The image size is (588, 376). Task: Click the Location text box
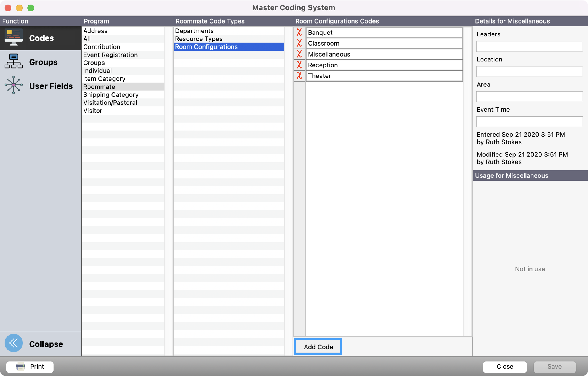tap(529, 71)
